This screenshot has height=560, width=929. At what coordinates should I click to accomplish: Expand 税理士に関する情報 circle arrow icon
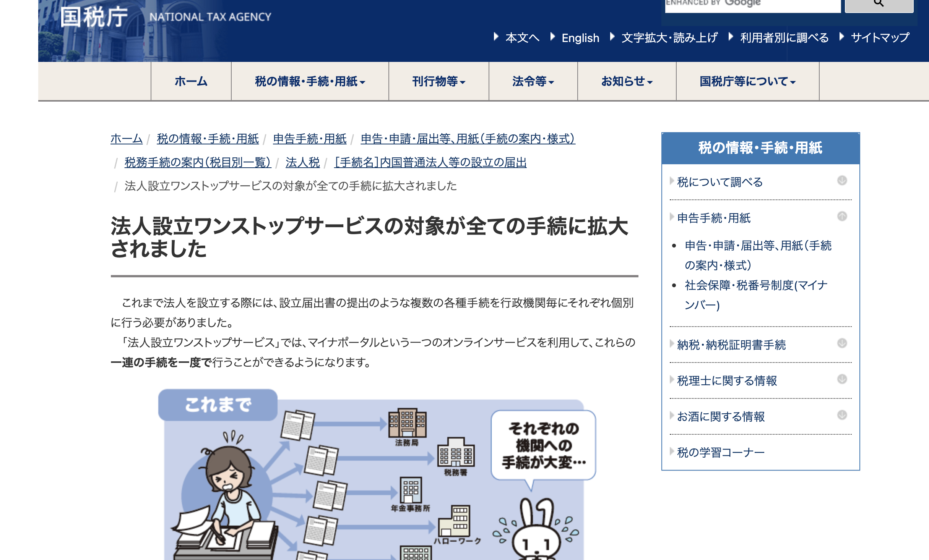pos(842,379)
